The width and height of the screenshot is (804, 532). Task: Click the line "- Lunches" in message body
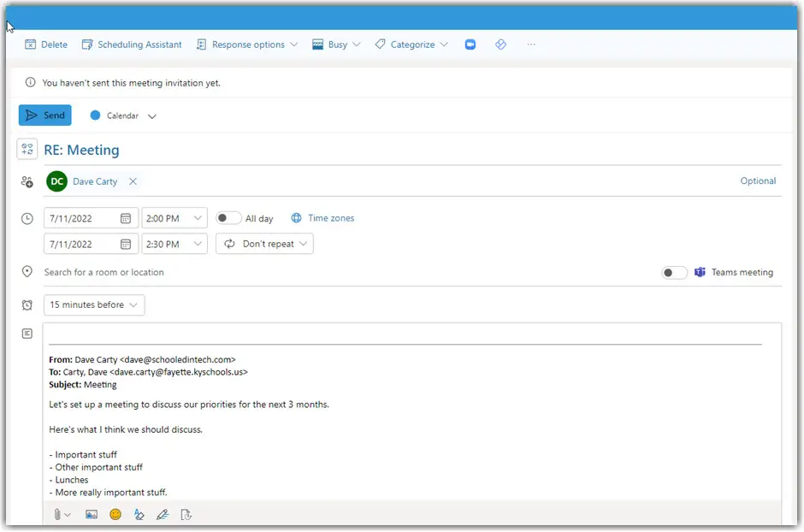pos(68,480)
